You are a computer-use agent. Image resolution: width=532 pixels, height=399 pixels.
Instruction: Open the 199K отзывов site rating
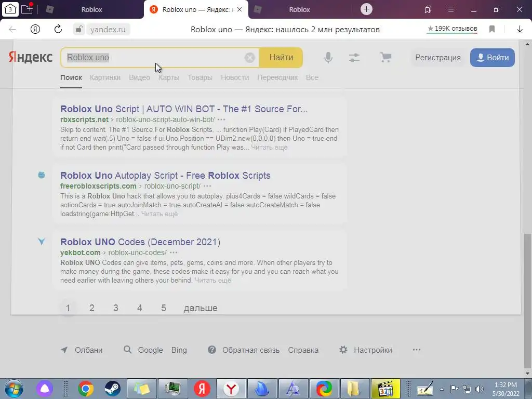pyautogui.click(x=452, y=29)
